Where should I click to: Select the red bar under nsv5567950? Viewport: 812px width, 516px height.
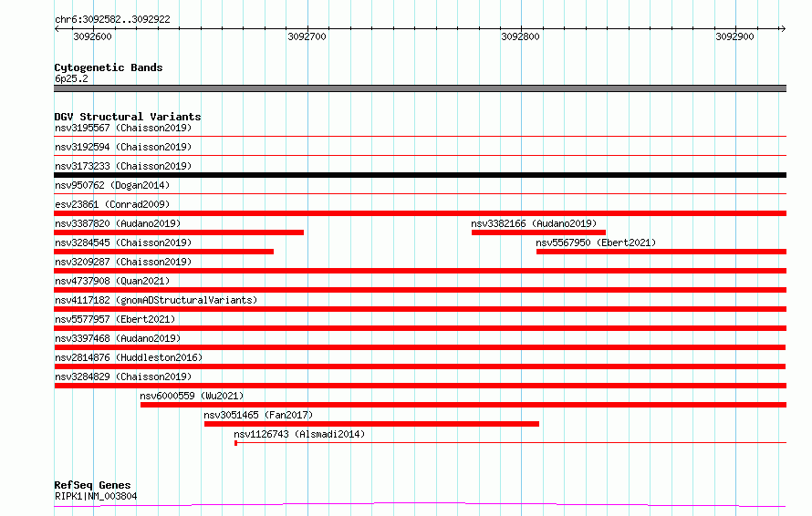661,252
